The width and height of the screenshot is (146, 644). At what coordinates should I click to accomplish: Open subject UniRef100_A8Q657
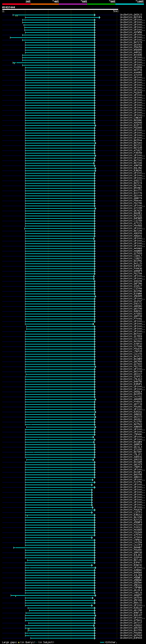tap(131, 595)
